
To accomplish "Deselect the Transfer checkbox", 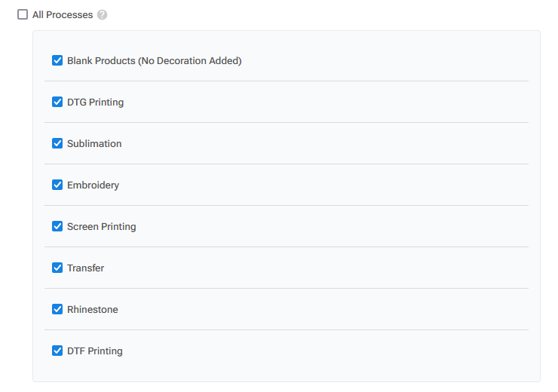I will coord(57,268).
